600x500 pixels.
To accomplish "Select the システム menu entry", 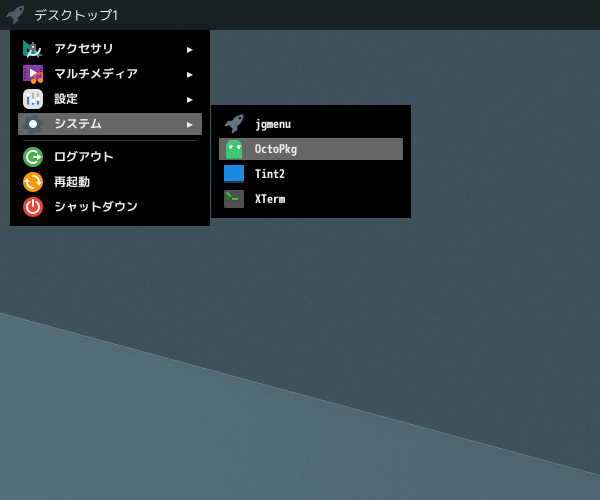I will (x=110, y=124).
